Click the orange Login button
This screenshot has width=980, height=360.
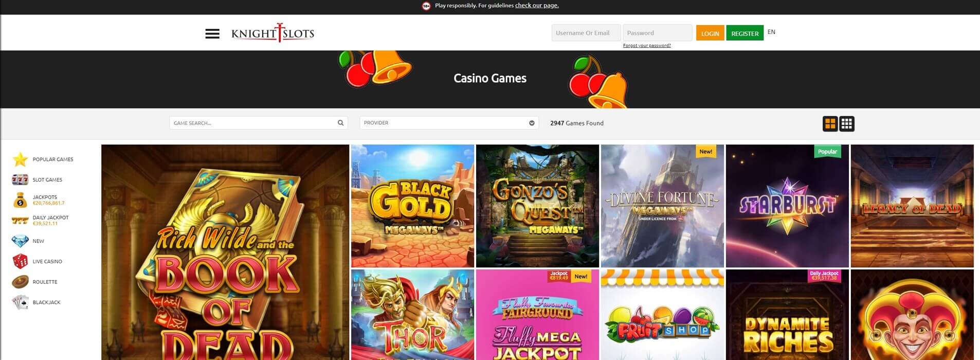tap(710, 33)
